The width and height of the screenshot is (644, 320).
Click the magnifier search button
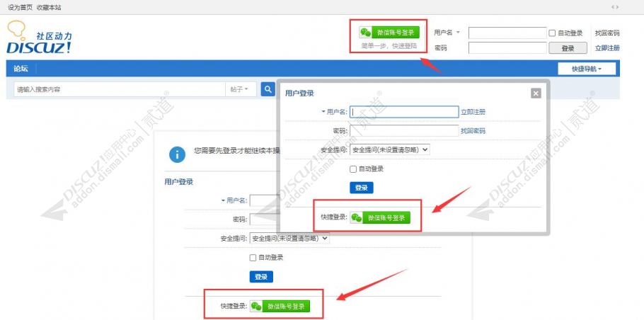click(268, 88)
